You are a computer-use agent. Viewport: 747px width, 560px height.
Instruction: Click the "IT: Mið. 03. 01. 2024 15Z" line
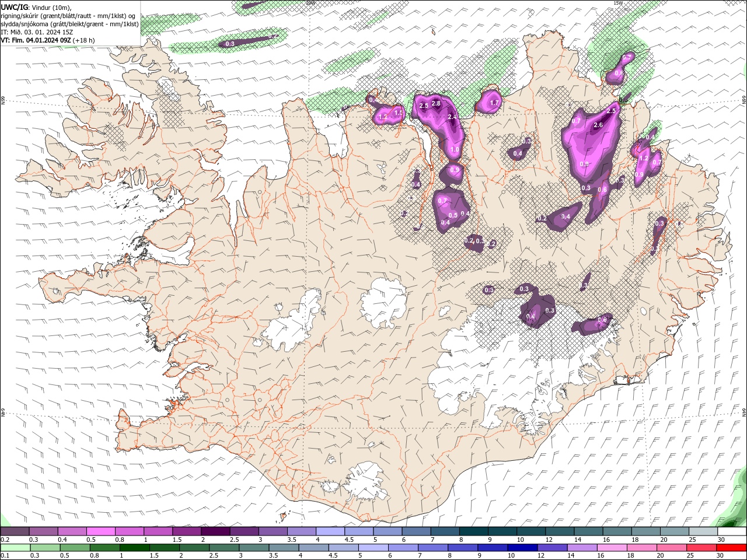coord(37,32)
